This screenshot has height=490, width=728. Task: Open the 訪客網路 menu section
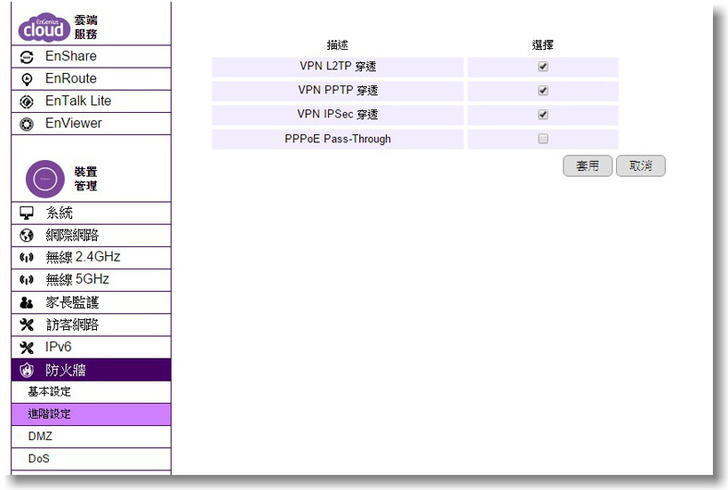point(91,325)
